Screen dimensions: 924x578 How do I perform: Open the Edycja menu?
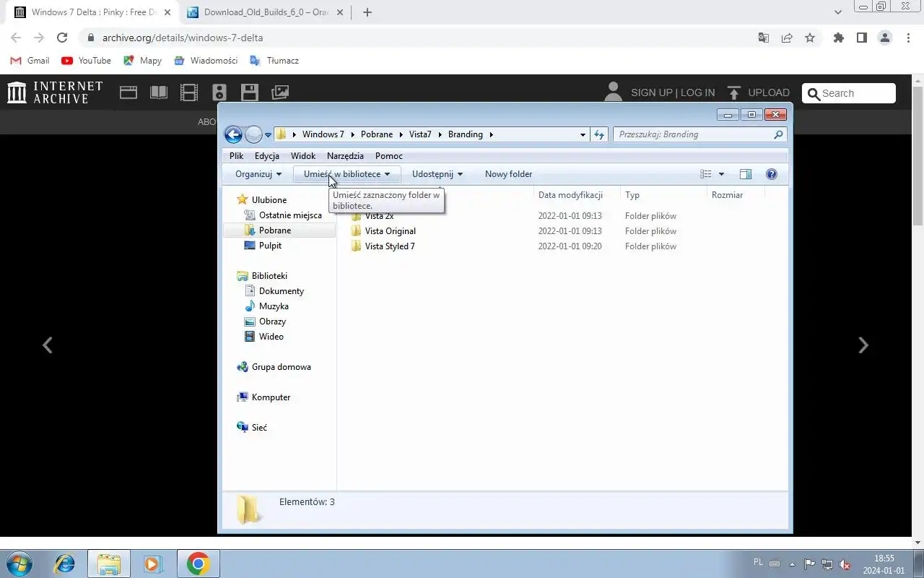click(x=267, y=156)
